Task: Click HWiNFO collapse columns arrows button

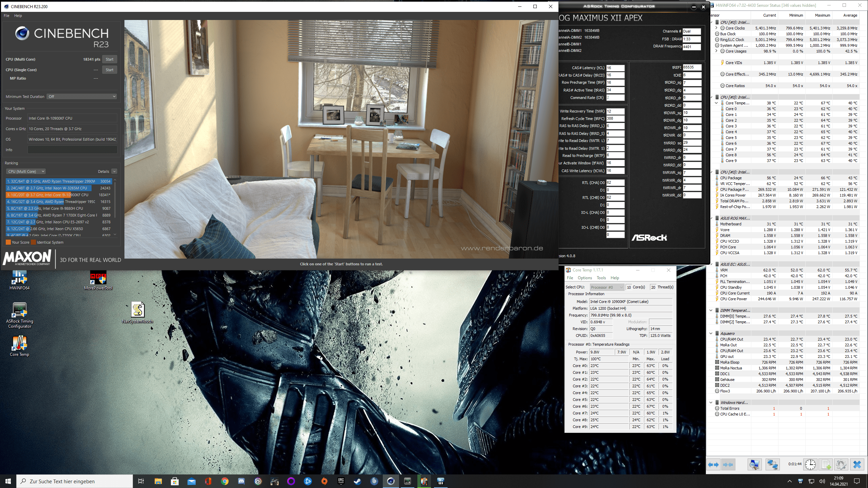Action: tap(728, 465)
